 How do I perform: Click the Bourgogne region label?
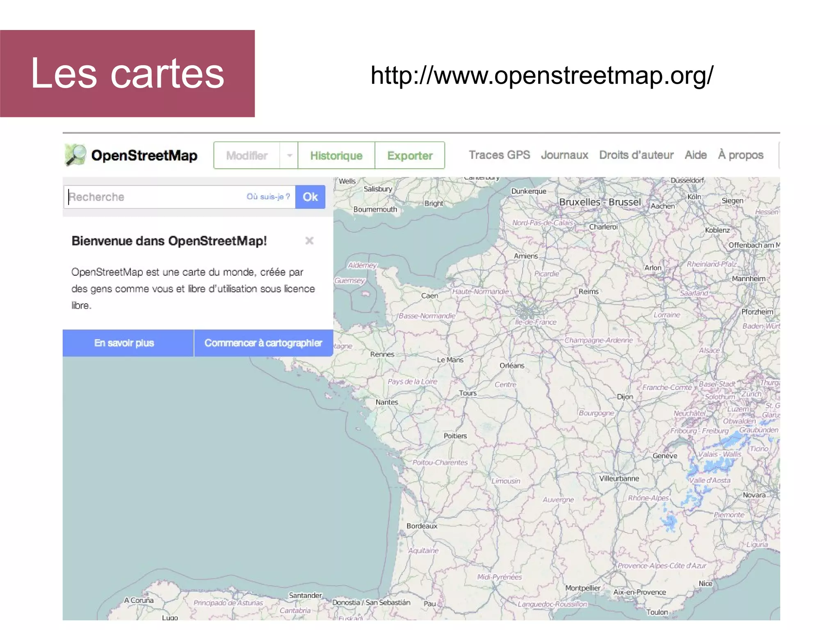tap(596, 413)
